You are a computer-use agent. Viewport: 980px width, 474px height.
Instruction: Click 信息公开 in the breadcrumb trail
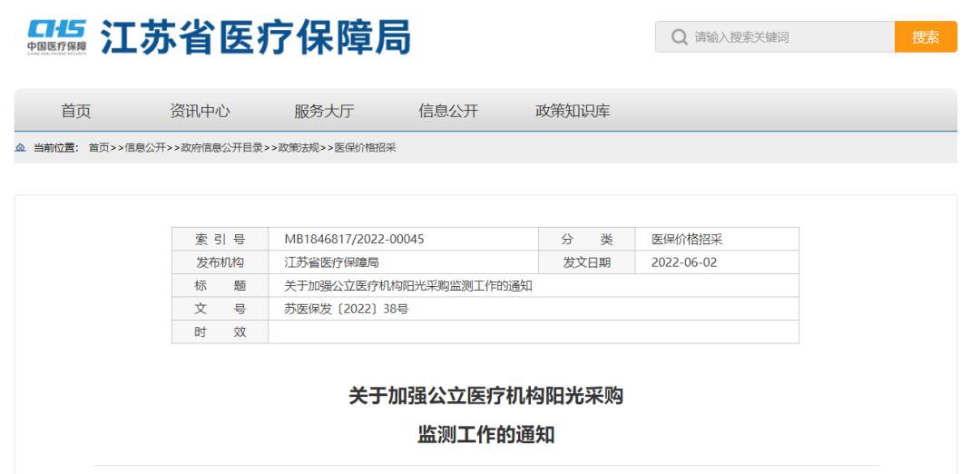pyautogui.click(x=145, y=148)
